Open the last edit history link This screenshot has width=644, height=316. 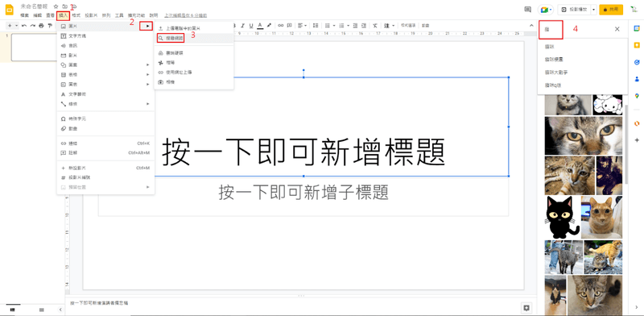point(186,15)
